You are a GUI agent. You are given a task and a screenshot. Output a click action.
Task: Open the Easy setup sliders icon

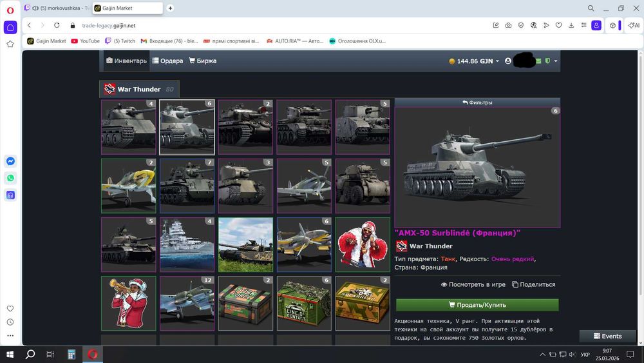[x=583, y=26]
